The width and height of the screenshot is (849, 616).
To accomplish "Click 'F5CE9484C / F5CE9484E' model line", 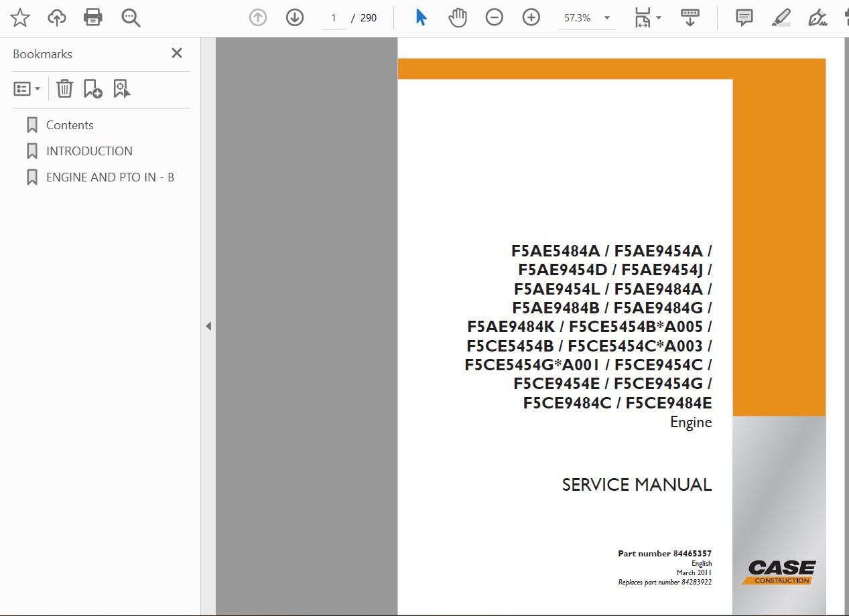I will [x=617, y=403].
